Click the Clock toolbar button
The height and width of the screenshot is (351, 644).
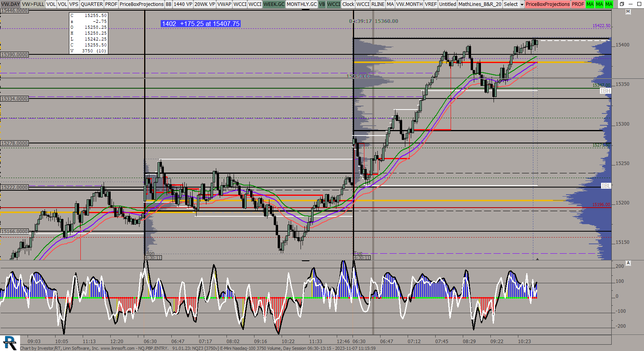click(348, 4)
